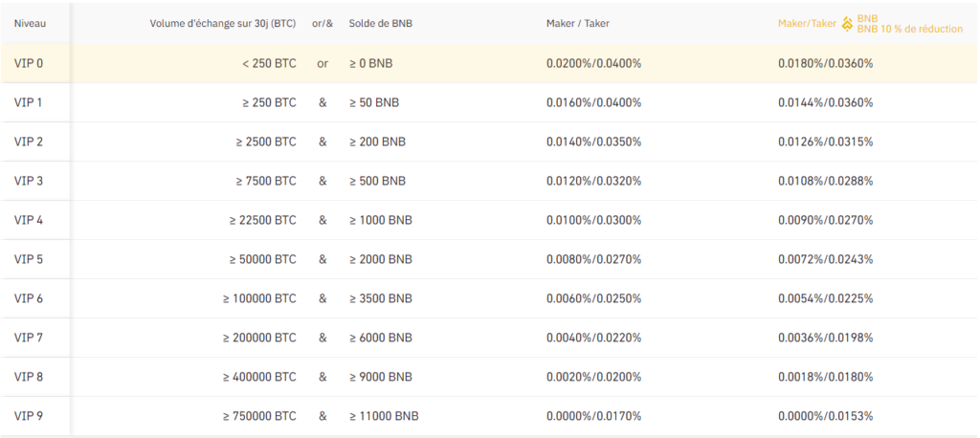Select the VIP 5 row label
Screen dimensions: 980x438
pyautogui.click(x=29, y=259)
